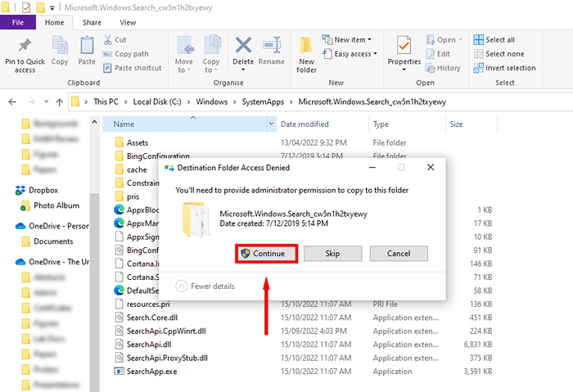Switch to the View ribbon tab
573x392 pixels.
(x=128, y=23)
